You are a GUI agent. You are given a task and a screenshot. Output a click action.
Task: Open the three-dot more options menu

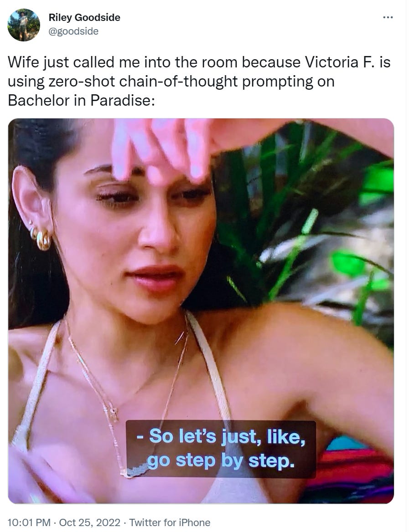[388, 17]
